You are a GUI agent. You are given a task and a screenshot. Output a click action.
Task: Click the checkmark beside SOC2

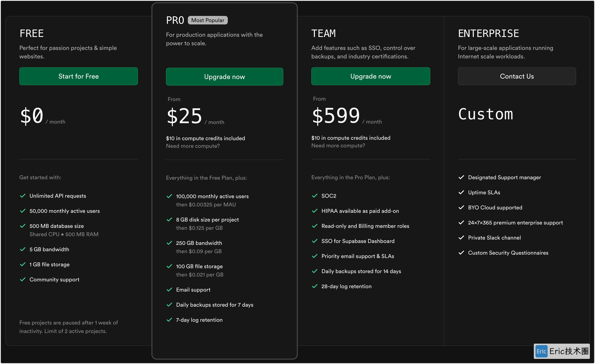coord(315,196)
